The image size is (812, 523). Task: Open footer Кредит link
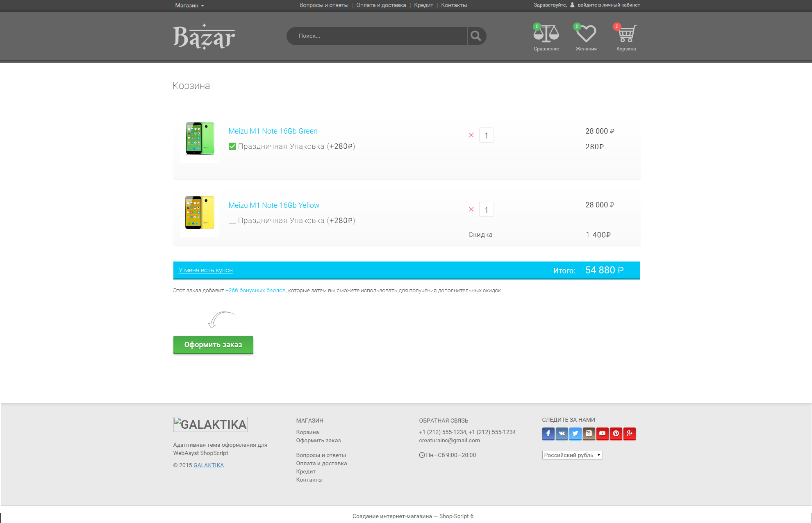[x=306, y=471]
